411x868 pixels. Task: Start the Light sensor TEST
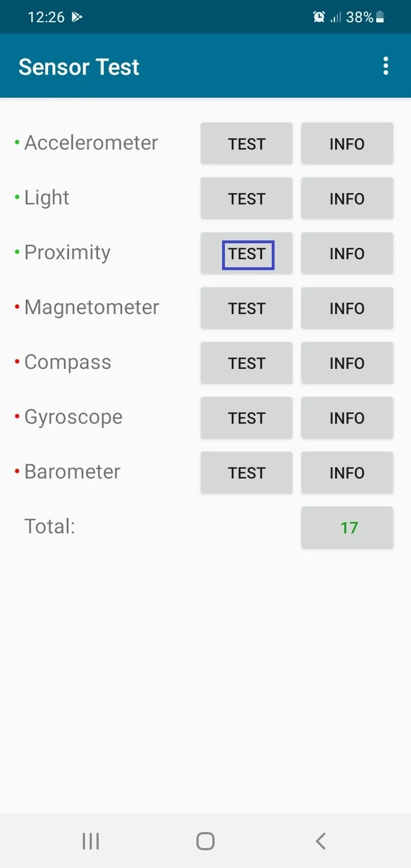click(247, 198)
